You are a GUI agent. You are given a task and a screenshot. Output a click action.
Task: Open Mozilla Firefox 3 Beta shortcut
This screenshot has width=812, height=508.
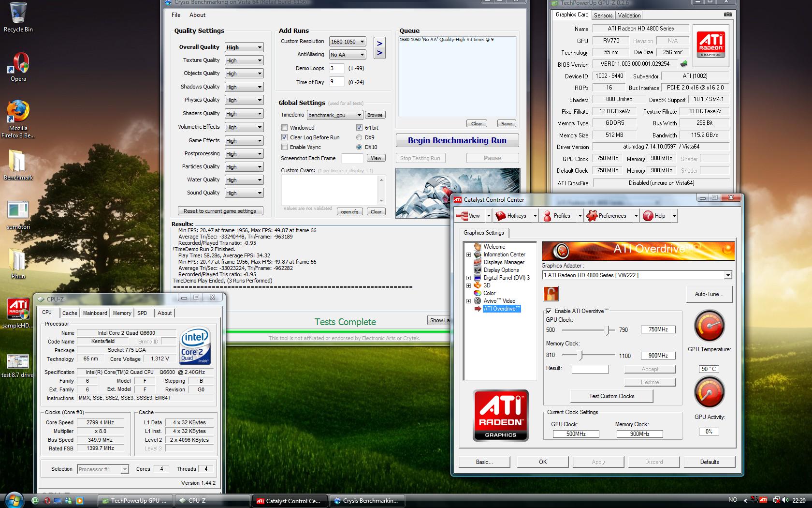18,119
